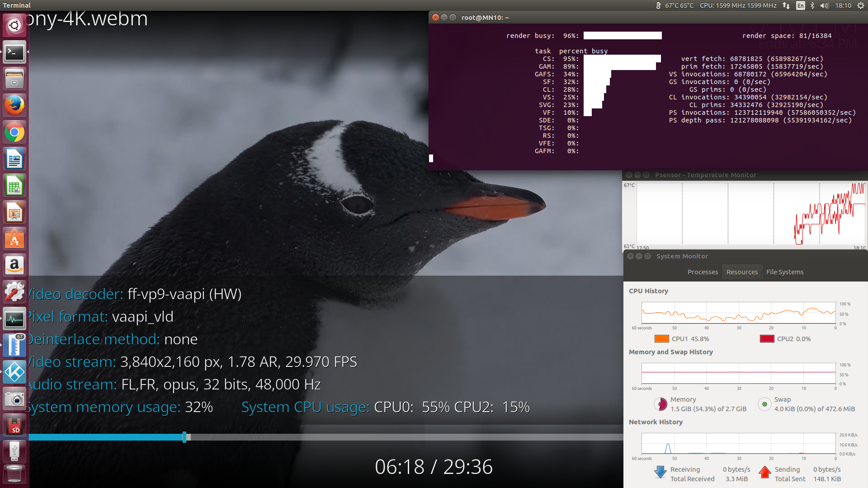Open Ubuntu Software Center from the launcher
Image resolution: width=868 pixels, height=488 pixels.
[14, 239]
